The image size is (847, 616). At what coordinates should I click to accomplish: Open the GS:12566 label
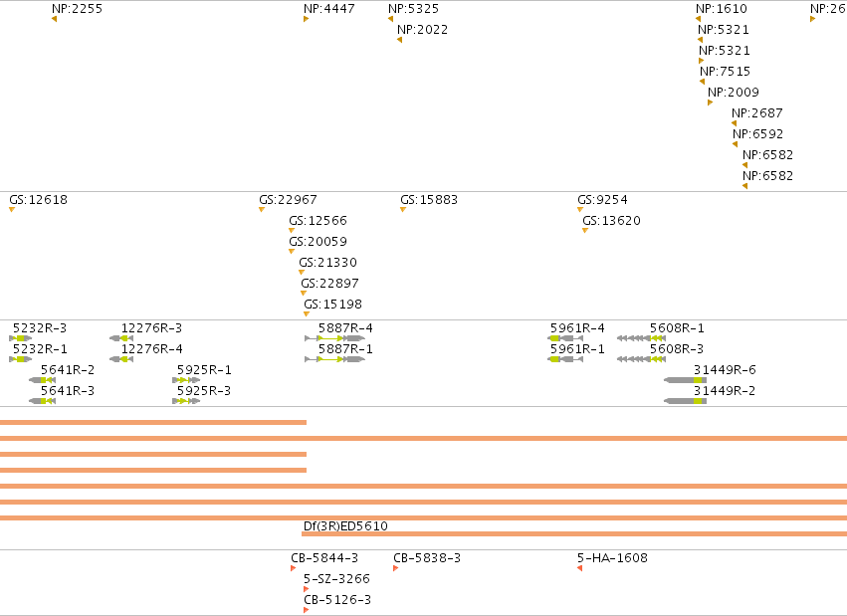click(318, 220)
